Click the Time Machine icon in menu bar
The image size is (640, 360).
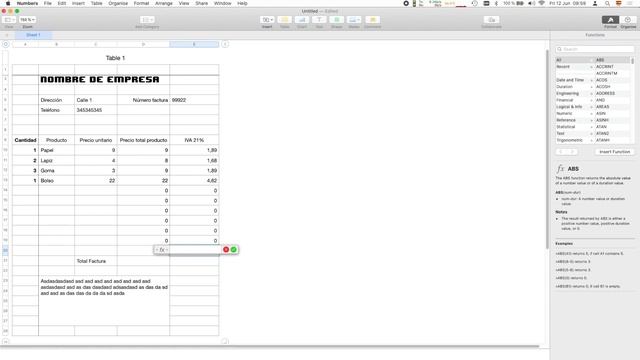(474, 3)
